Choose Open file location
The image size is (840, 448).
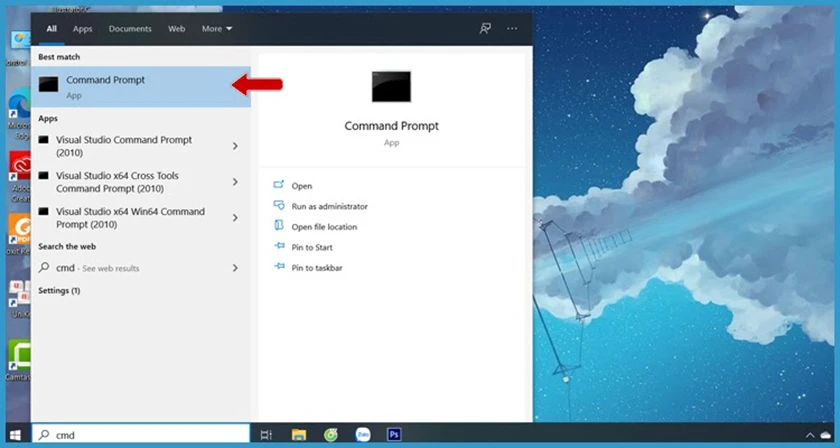coord(324,227)
